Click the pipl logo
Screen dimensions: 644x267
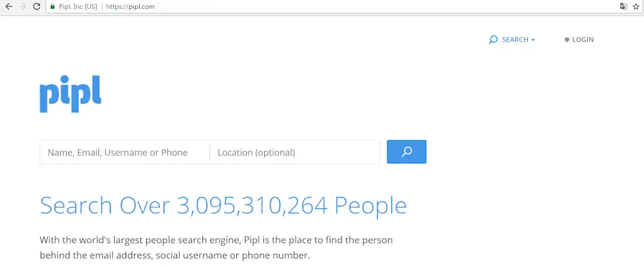tap(70, 95)
